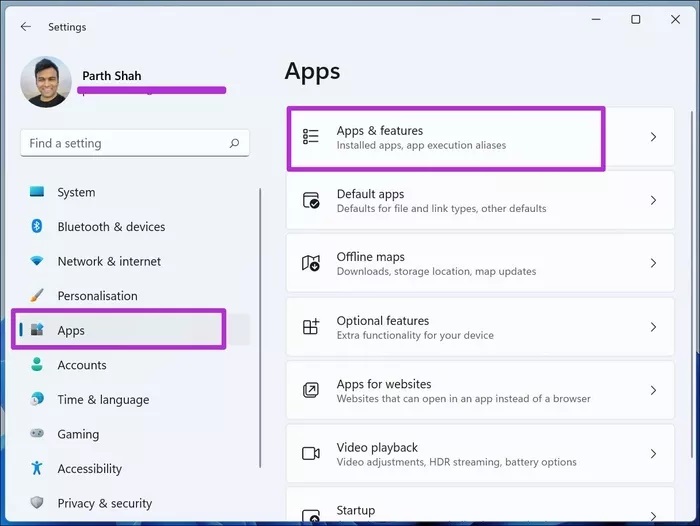This screenshot has height=526, width=700.
Task: Click the Offline maps icon
Action: [311, 264]
